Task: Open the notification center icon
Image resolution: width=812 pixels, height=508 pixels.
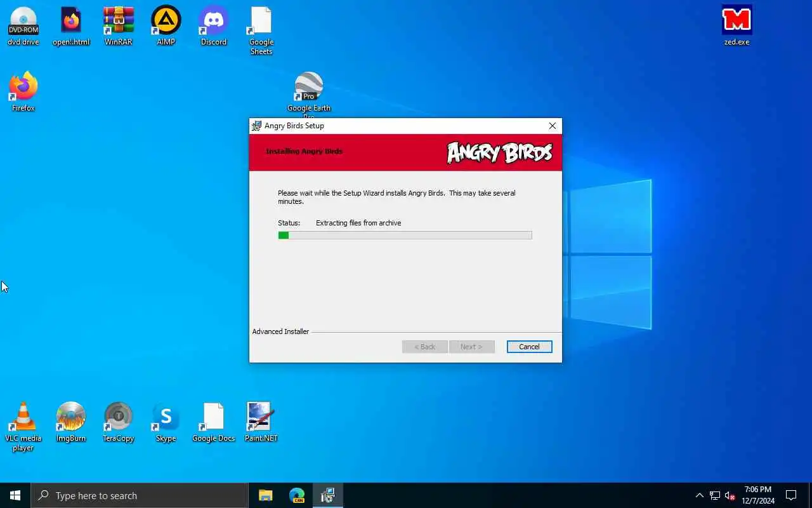Action: coord(791,495)
